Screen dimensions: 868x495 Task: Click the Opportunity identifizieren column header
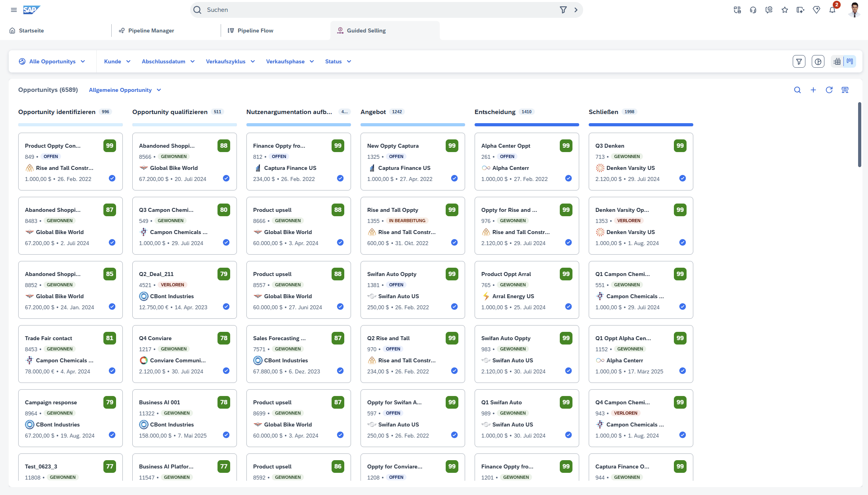57,112
